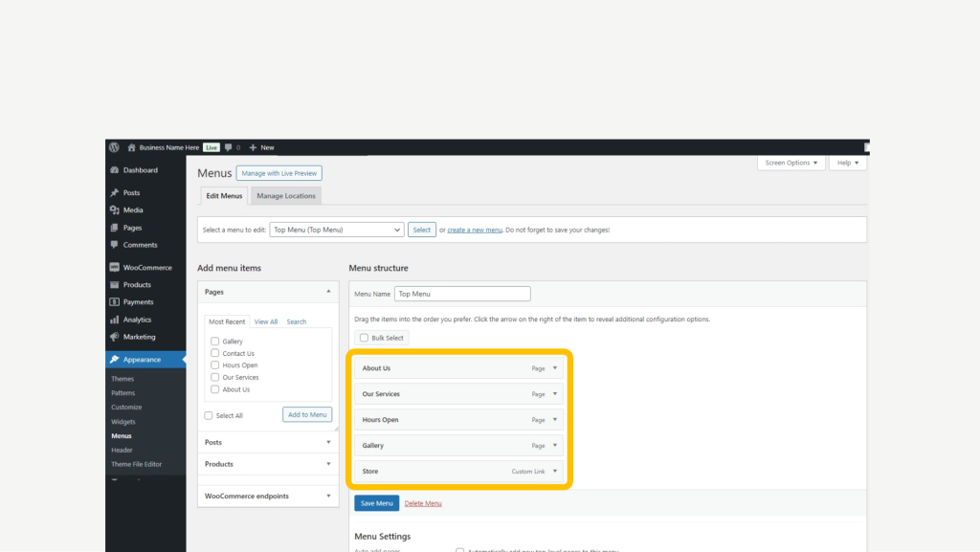The height and width of the screenshot is (552, 980).
Task: Collapse the Pages panel arrow
Action: pyautogui.click(x=328, y=292)
